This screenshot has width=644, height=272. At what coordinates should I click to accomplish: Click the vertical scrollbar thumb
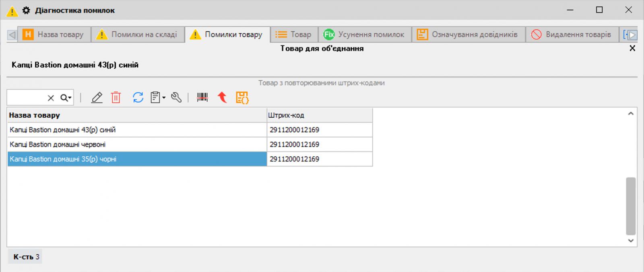tap(631, 206)
